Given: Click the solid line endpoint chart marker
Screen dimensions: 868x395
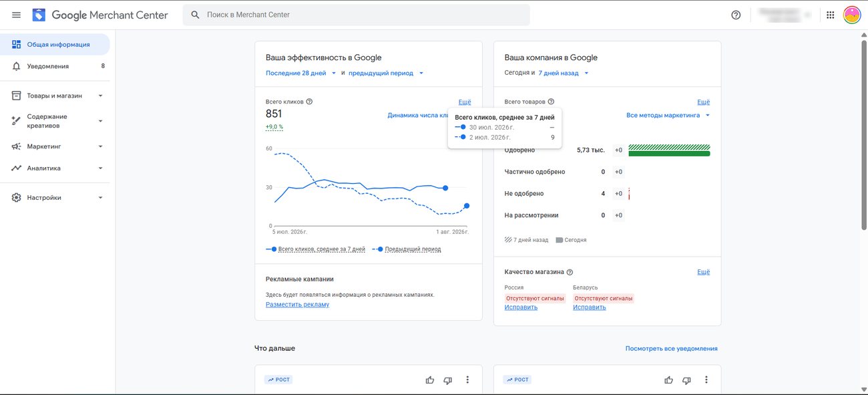Looking at the screenshot, I should click(445, 188).
